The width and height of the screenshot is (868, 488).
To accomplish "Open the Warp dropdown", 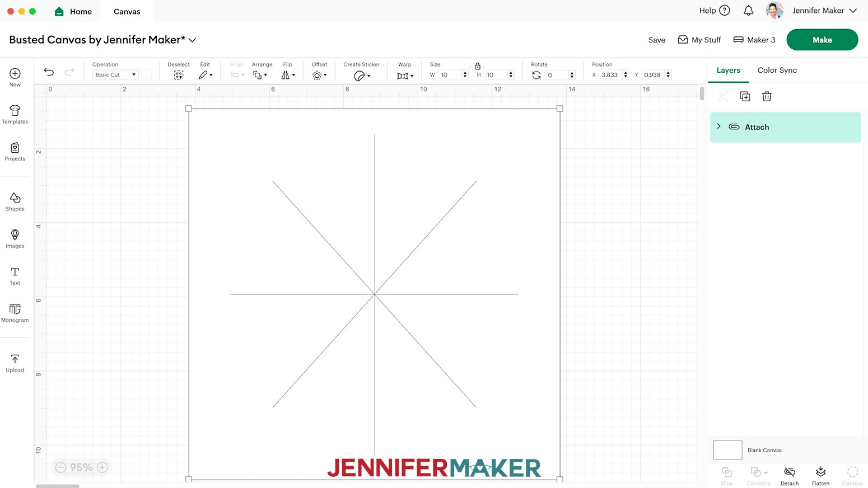I will [x=405, y=76].
